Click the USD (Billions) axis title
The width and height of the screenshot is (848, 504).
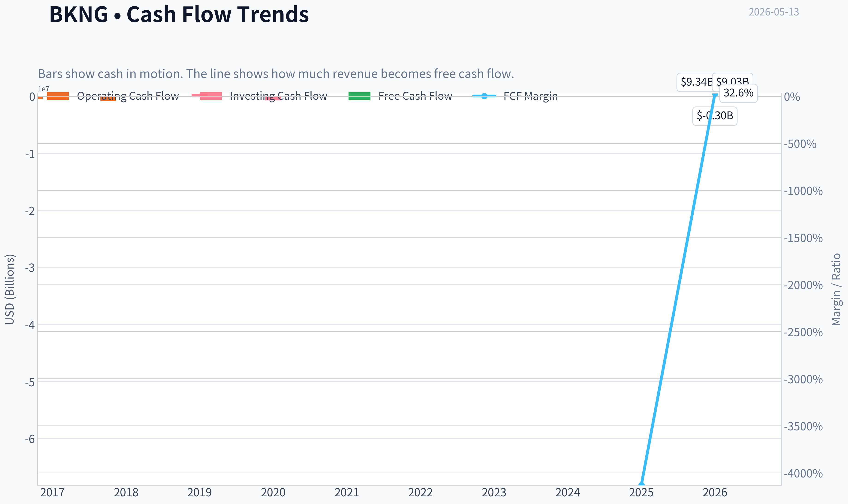pyautogui.click(x=9, y=289)
